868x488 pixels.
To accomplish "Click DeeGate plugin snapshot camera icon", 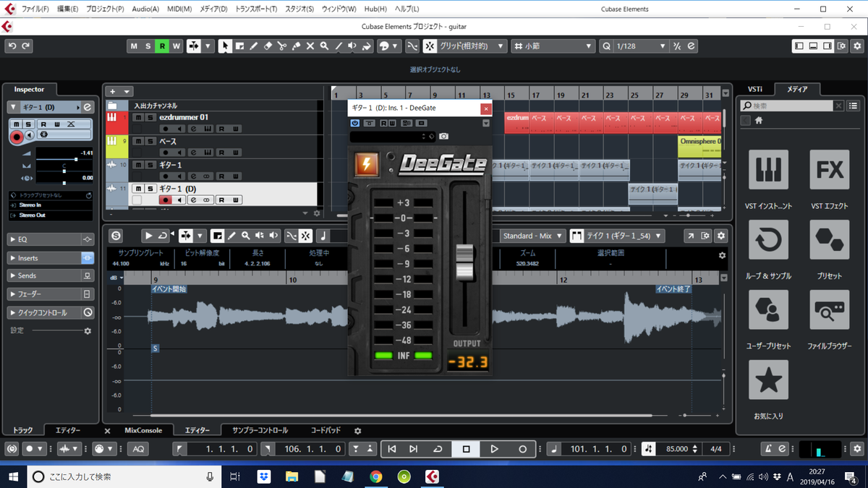I will point(443,136).
